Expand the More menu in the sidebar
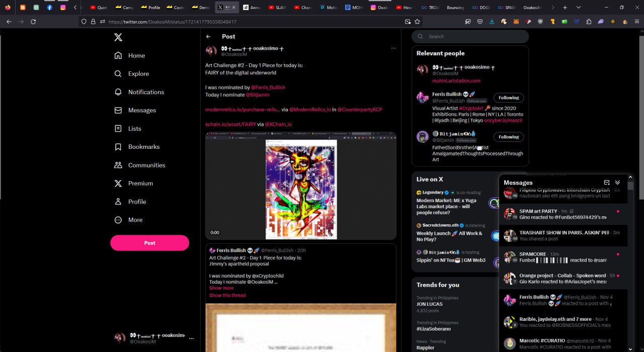The width and height of the screenshot is (644, 352). tap(128, 220)
